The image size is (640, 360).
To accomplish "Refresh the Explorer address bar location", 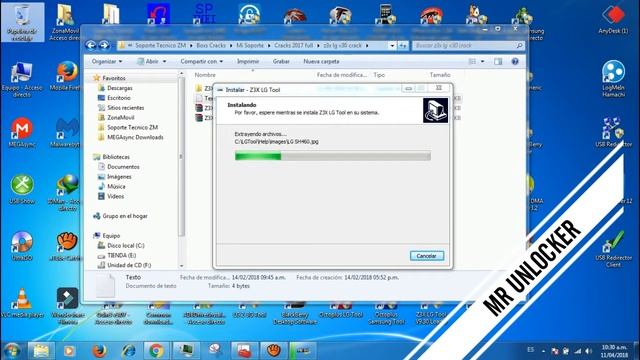I will coord(403,46).
